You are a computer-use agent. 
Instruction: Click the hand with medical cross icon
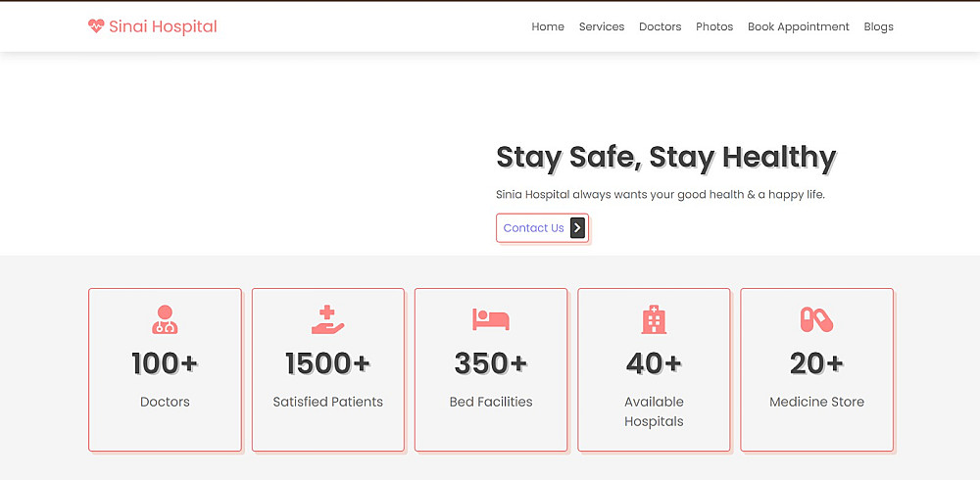coord(328,319)
